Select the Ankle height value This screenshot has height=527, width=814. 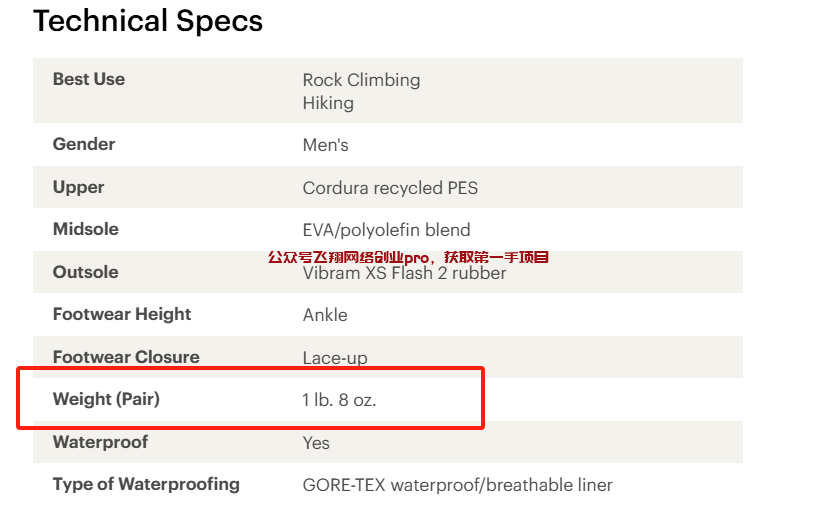[x=325, y=315]
